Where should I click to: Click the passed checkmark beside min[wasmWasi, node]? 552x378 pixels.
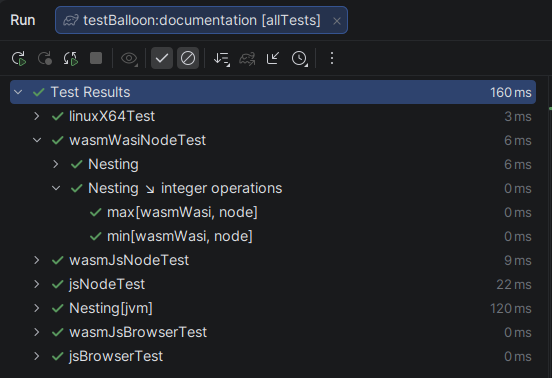pyautogui.click(x=95, y=236)
